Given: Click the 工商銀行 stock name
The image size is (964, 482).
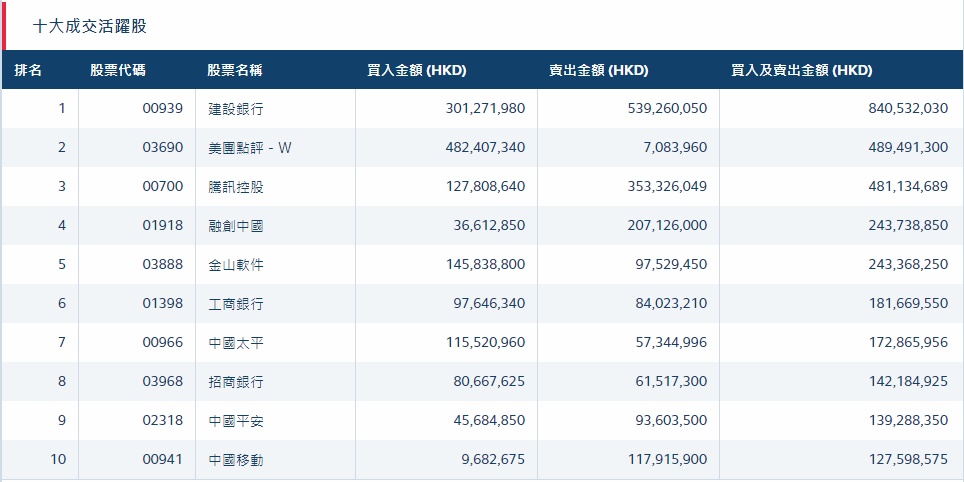Looking at the screenshot, I should [x=236, y=304].
